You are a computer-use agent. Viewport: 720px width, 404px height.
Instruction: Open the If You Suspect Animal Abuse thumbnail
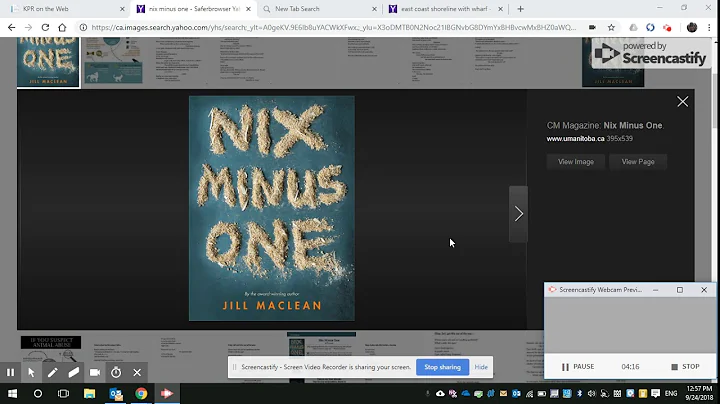coord(51,348)
